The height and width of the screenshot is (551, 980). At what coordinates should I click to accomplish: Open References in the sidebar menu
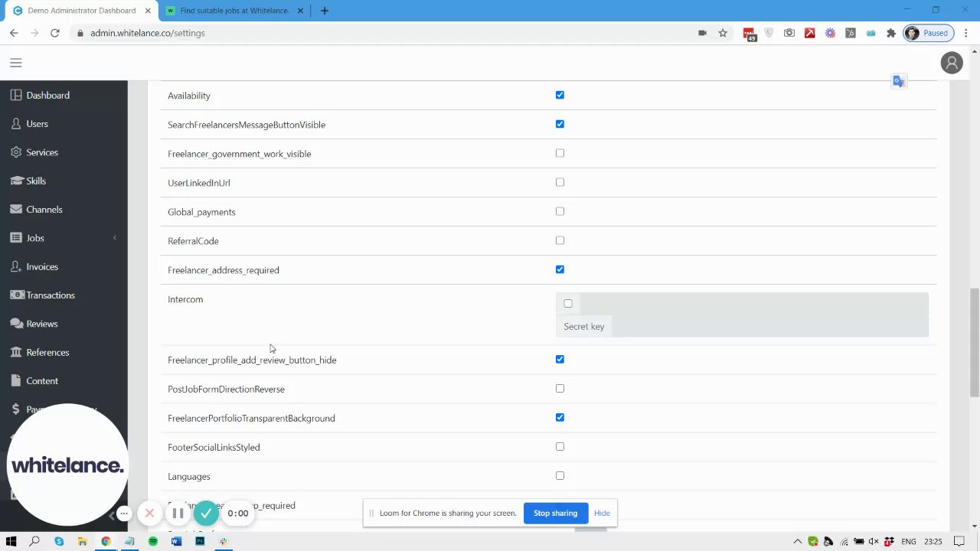(47, 352)
